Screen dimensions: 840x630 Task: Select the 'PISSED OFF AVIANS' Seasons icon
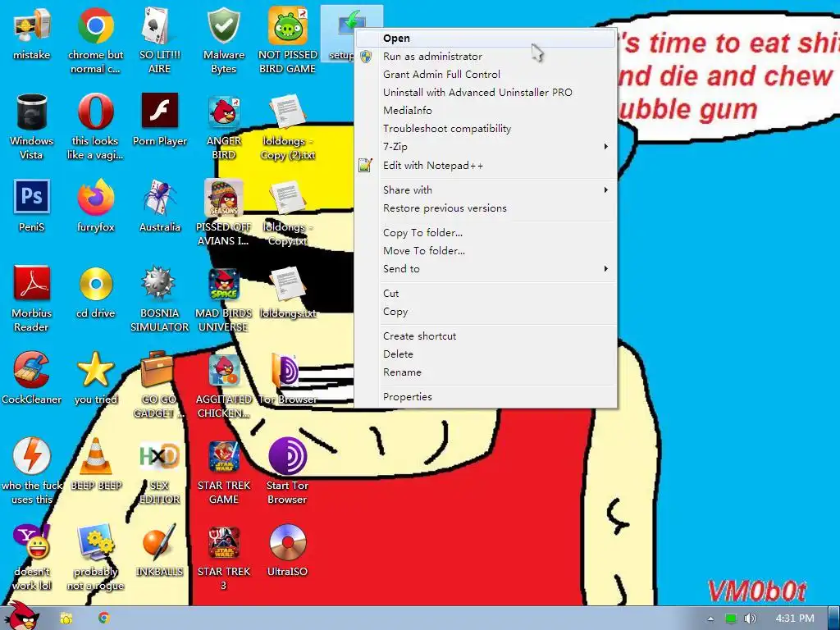point(223,212)
